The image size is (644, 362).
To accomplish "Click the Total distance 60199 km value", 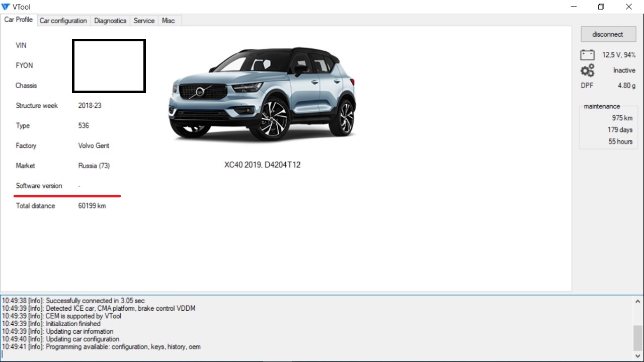I will click(92, 206).
